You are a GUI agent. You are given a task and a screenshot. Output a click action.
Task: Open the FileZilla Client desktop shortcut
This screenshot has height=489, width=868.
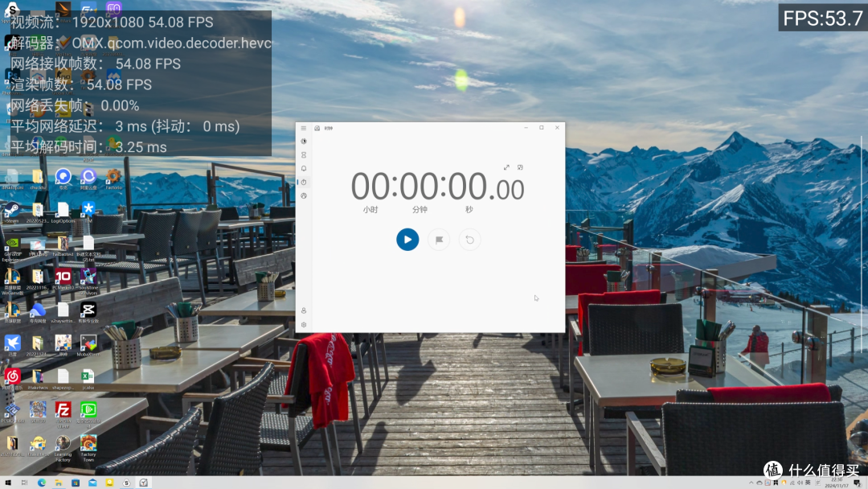coord(63,413)
